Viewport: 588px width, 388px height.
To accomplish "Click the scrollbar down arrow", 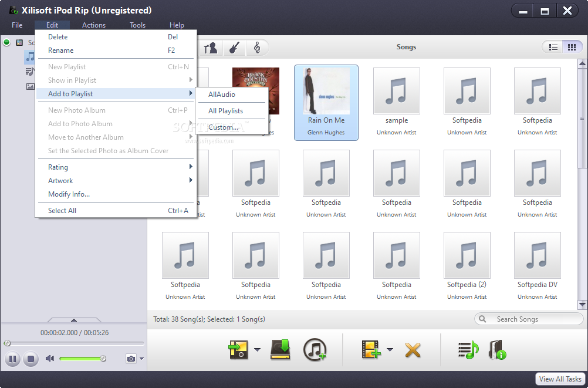I will [582, 304].
